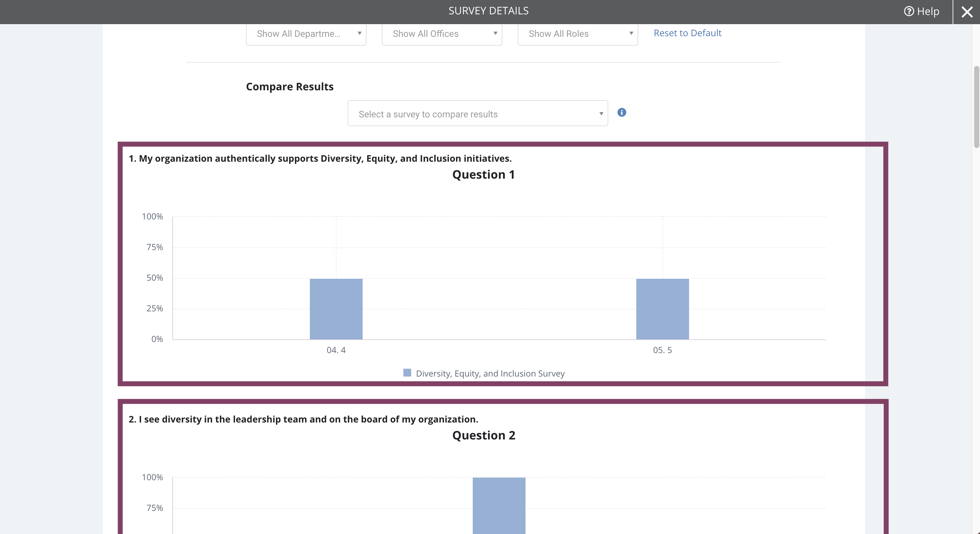Viewport: 980px width, 534px height.
Task: Open the Show All Roles dropdown
Action: coord(578,34)
